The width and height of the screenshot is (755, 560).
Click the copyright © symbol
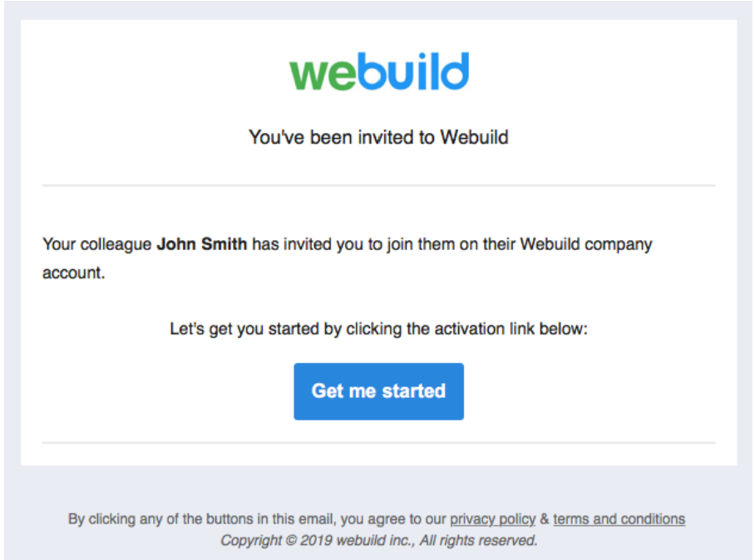[x=291, y=540]
